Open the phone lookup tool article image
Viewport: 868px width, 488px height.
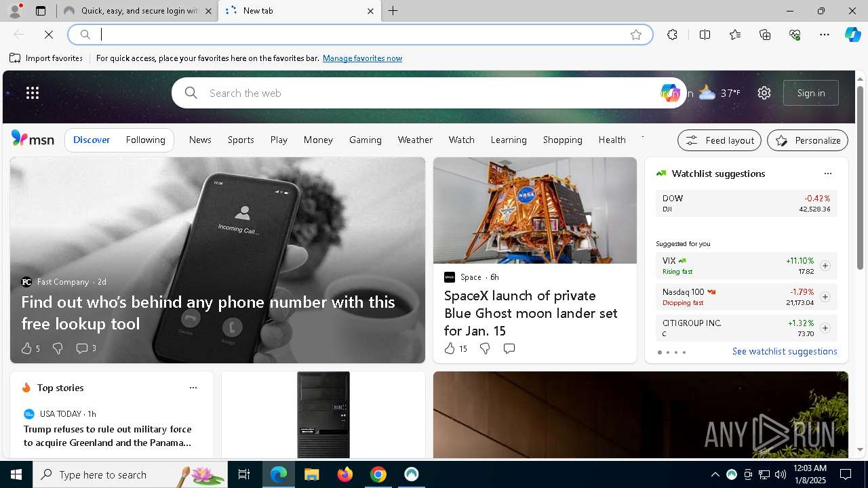(218, 260)
